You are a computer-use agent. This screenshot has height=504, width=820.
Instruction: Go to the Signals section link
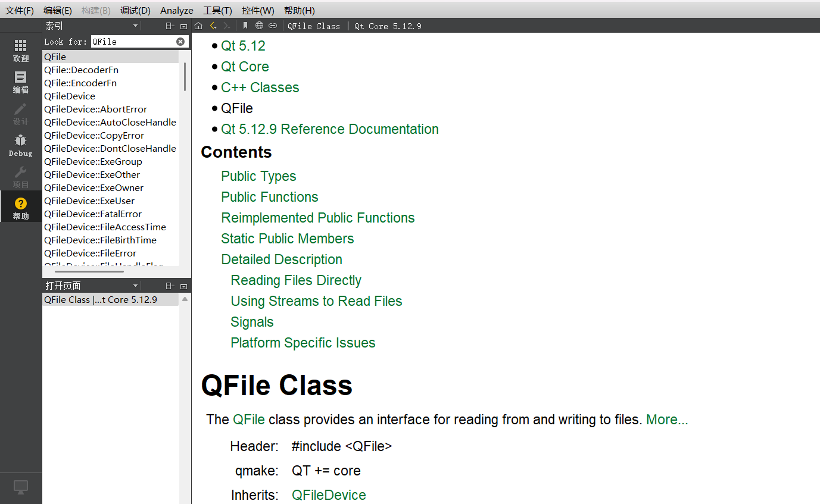252,322
